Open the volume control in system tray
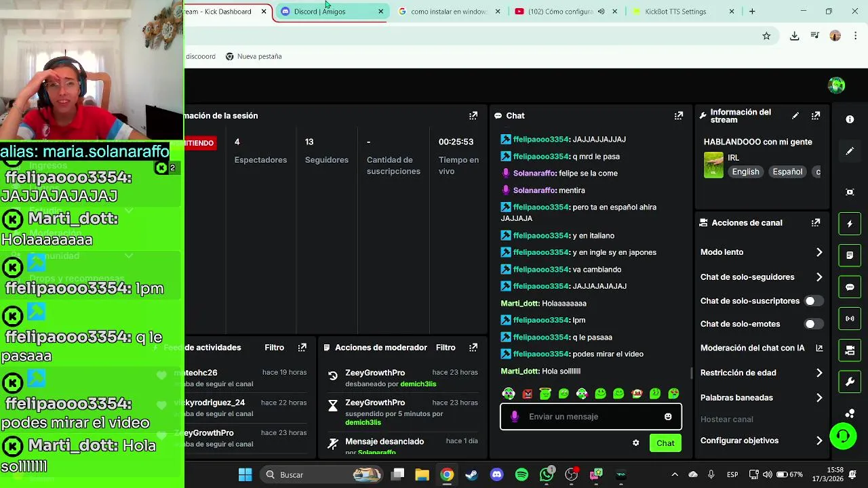Image resolution: width=868 pixels, height=488 pixels. tap(767, 474)
